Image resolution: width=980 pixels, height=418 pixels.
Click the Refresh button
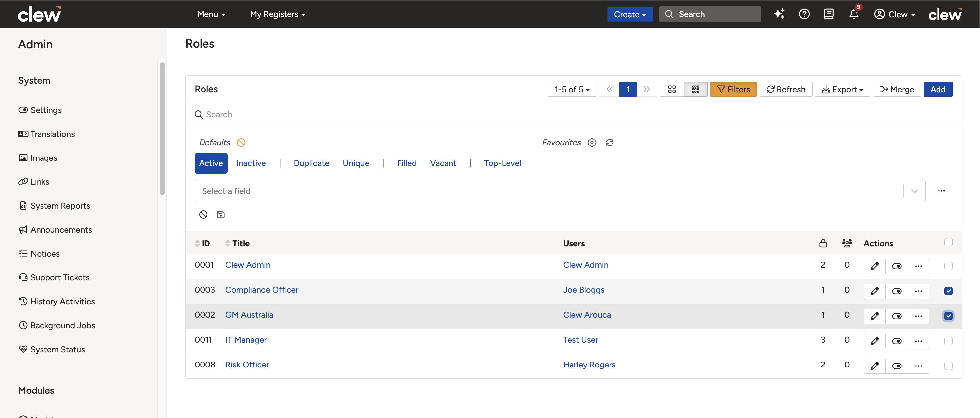pyautogui.click(x=785, y=89)
